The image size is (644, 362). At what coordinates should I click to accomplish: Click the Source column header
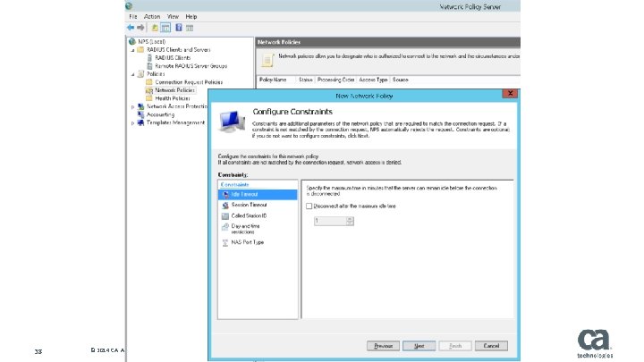click(401, 80)
